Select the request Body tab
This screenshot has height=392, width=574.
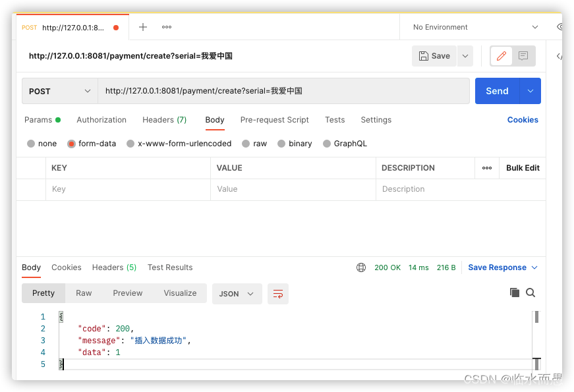tap(215, 120)
